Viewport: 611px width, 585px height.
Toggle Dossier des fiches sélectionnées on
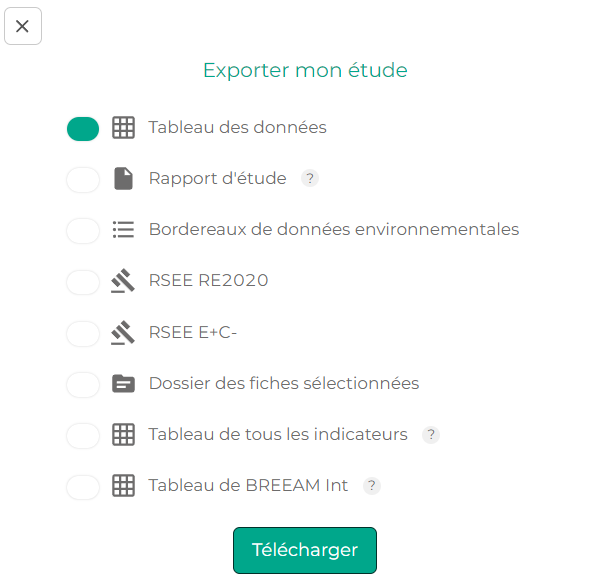(83, 384)
